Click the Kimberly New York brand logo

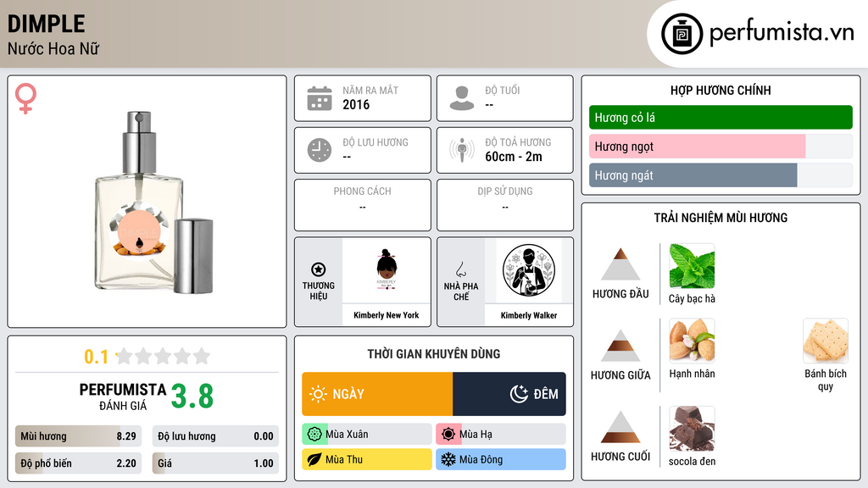click(387, 270)
